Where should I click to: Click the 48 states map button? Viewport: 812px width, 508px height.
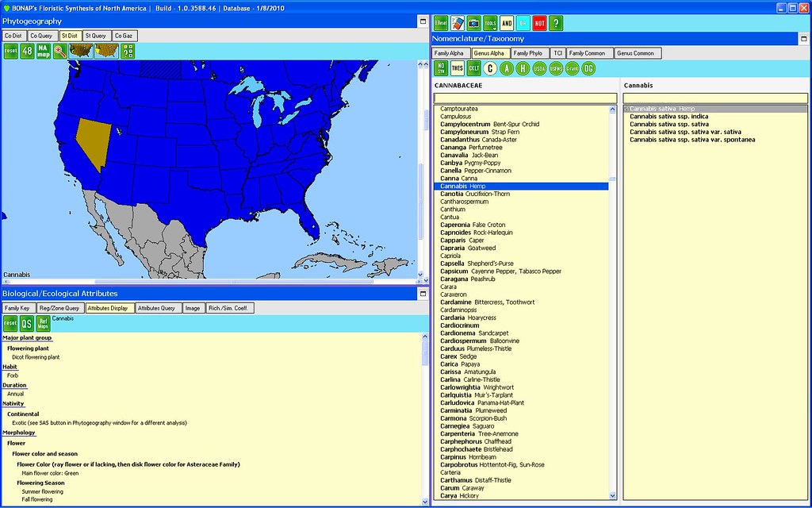[27, 51]
